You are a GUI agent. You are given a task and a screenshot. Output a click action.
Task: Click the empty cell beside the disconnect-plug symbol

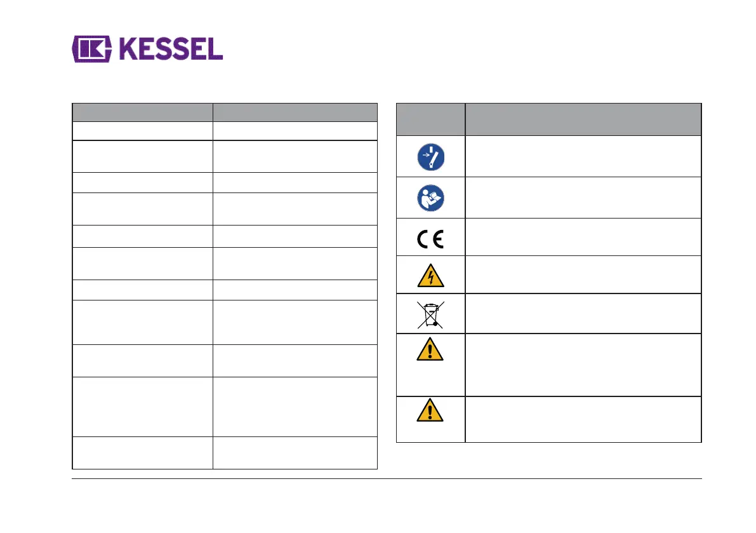click(583, 156)
